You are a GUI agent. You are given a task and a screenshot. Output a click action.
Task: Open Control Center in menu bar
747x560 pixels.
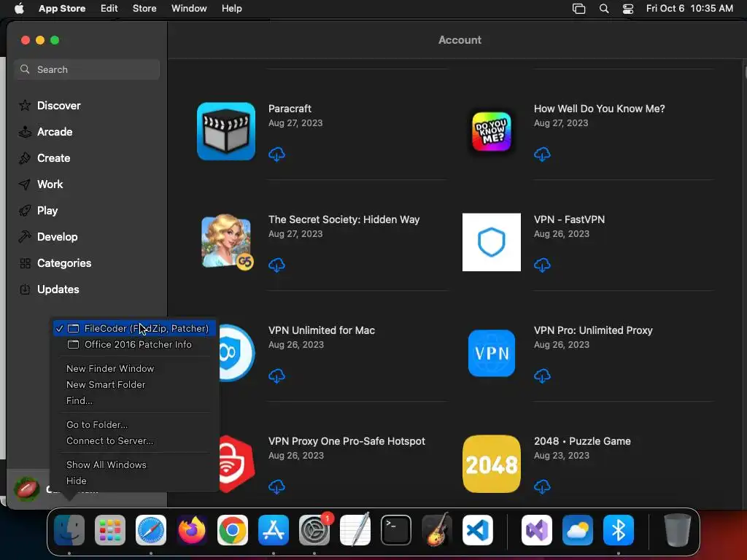[628, 9]
